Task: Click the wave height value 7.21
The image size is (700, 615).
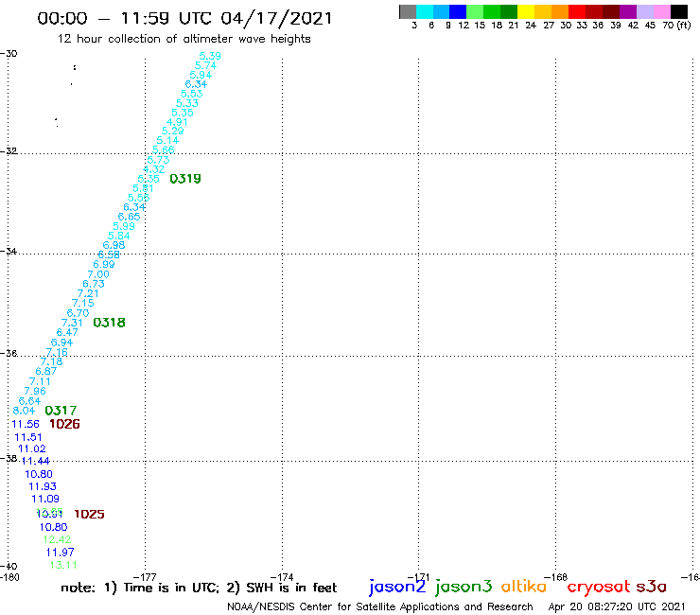Action: coord(87,293)
